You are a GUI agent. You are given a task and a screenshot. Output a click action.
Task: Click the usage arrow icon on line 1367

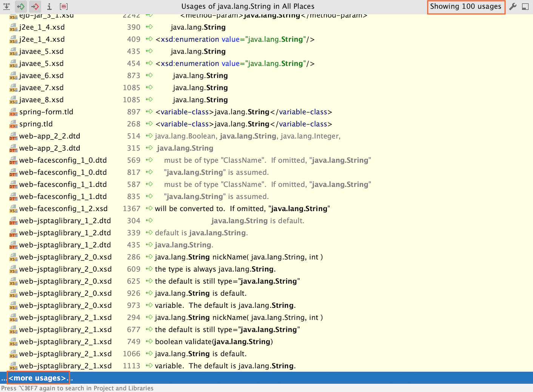149,208
